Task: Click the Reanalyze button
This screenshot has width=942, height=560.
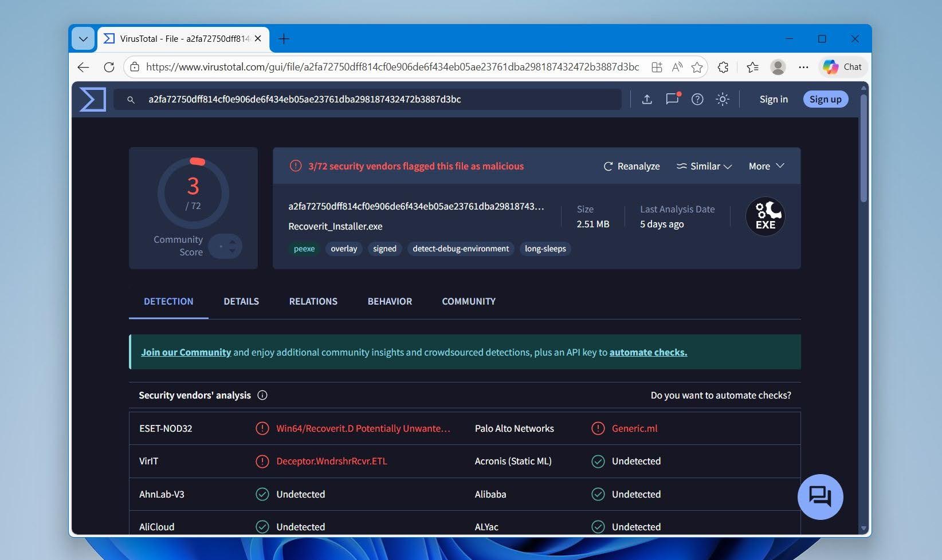Action: click(631, 166)
